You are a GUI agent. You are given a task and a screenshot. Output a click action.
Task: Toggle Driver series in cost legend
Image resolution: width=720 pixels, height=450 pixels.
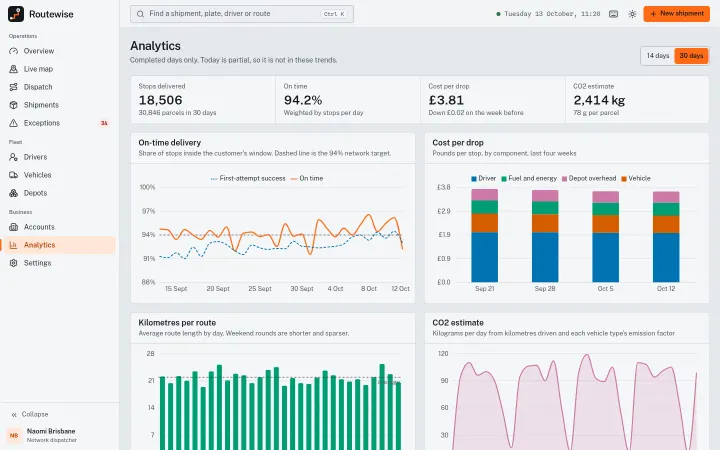pos(484,178)
